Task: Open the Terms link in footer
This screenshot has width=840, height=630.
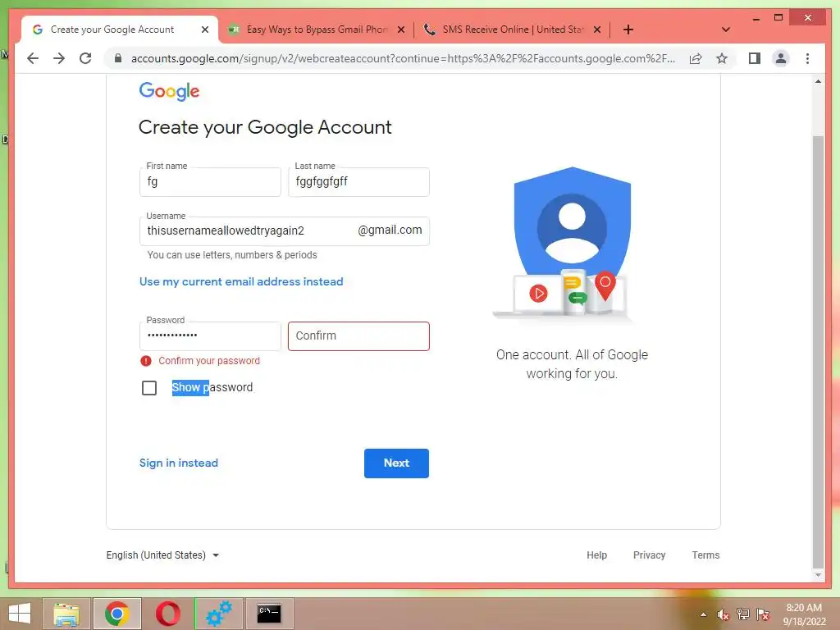Action: click(x=705, y=555)
